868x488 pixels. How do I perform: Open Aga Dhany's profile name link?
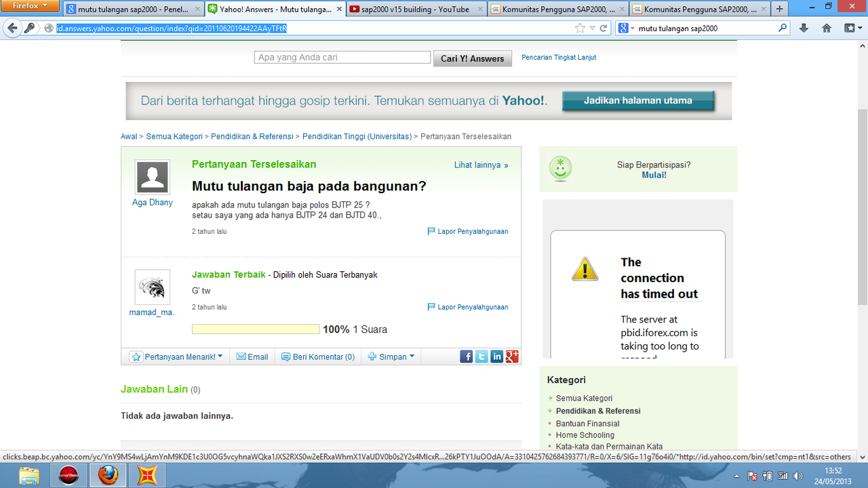(x=153, y=203)
